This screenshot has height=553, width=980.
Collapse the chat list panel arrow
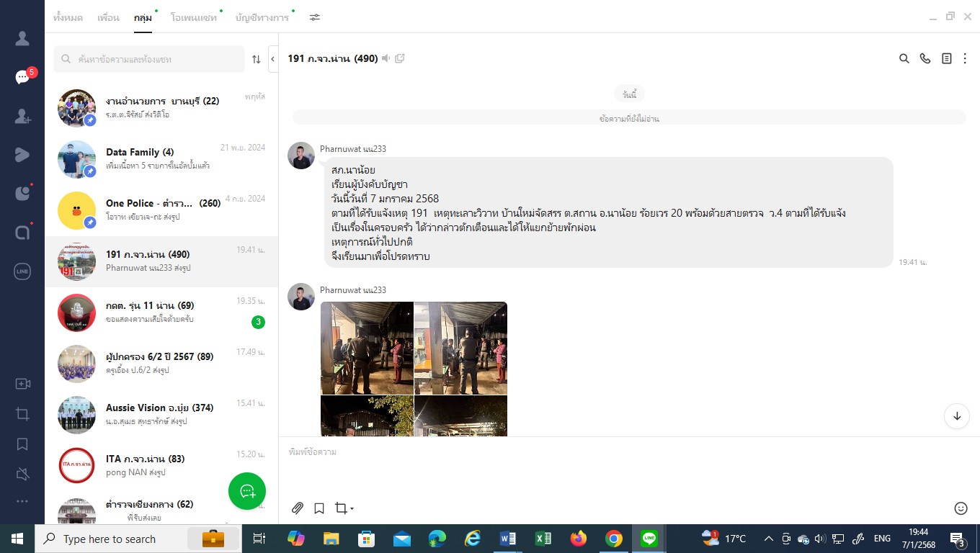[273, 59]
